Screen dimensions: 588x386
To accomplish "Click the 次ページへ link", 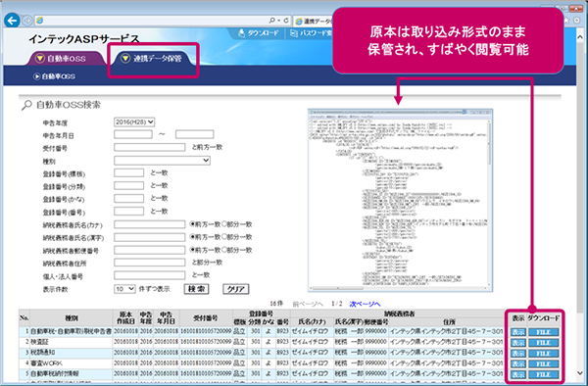I will (365, 304).
